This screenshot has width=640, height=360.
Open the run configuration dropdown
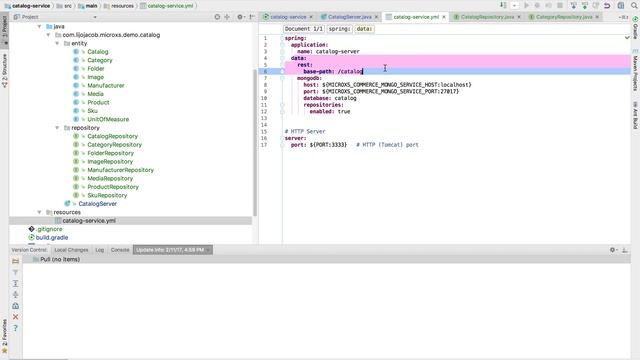click(515, 5)
